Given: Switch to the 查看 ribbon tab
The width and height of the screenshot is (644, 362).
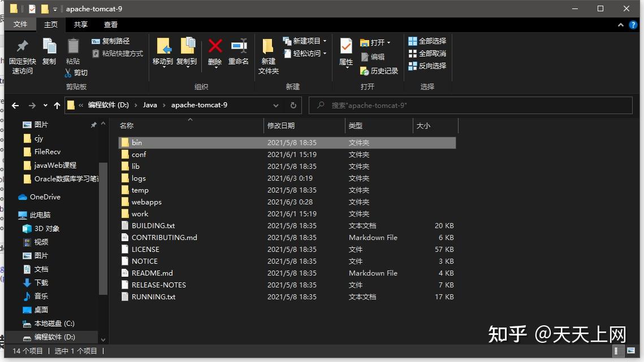Looking at the screenshot, I should [x=111, y=25].
